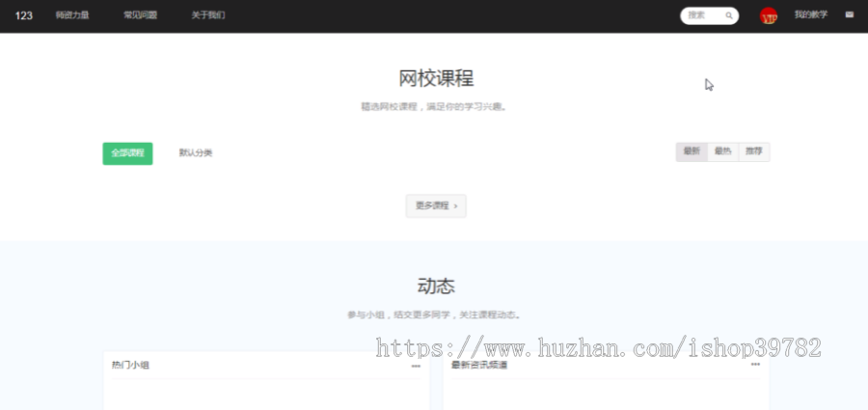Open the VIP user avatar
The height and width of the screenshot is (410, 868).
click(x=769, y=15)
